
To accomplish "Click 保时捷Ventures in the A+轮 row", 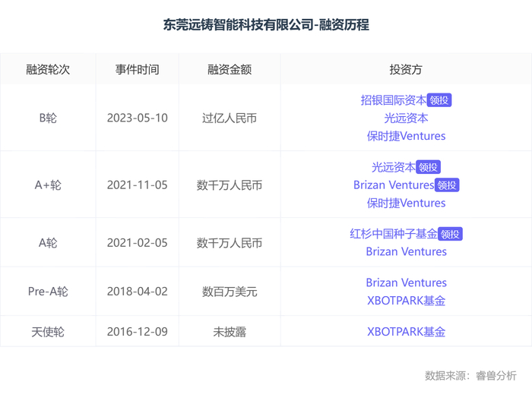I will [406, 203].
